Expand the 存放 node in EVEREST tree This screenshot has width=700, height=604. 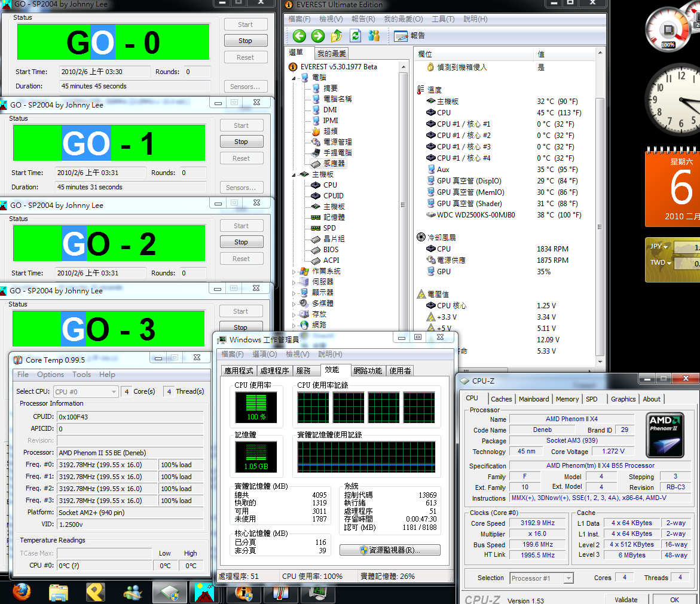point(294,314)
